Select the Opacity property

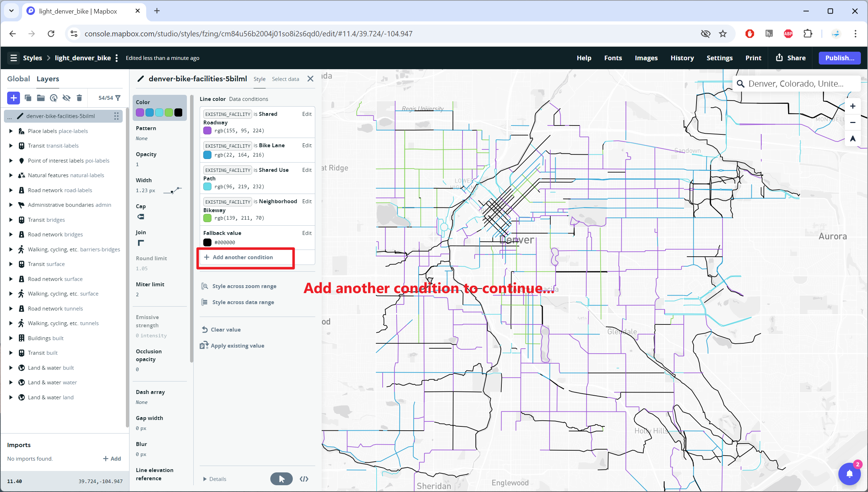159,159
